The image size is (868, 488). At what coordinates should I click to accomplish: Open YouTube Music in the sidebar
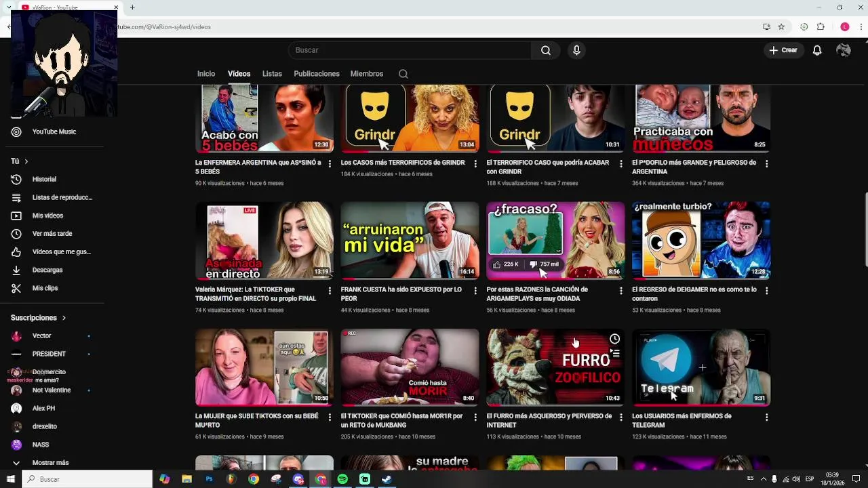coord(54,131)
